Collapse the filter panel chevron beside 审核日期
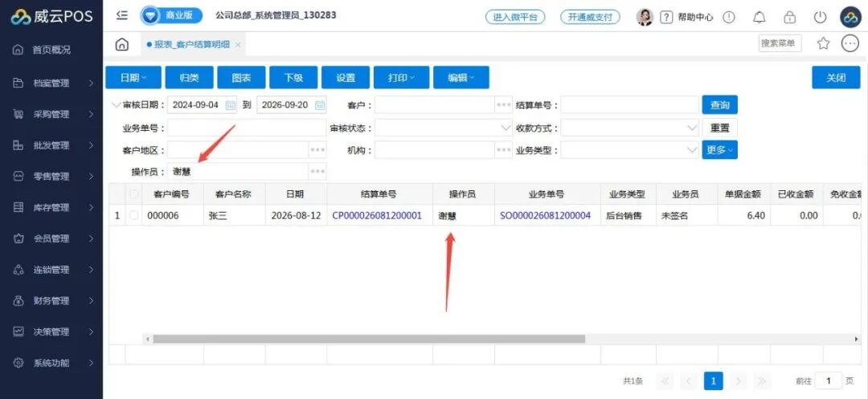Screen dimensions: 868x399 (x=116, y=104)
